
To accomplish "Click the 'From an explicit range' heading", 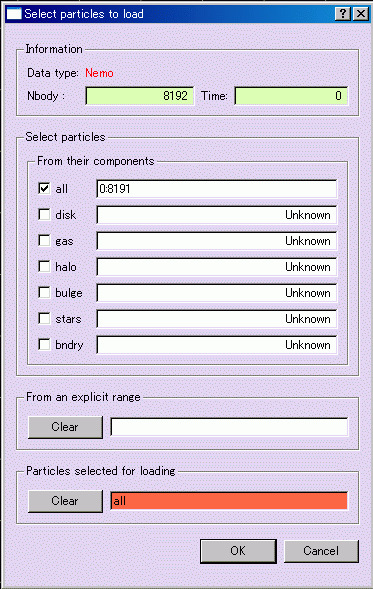I will point(83,397).
